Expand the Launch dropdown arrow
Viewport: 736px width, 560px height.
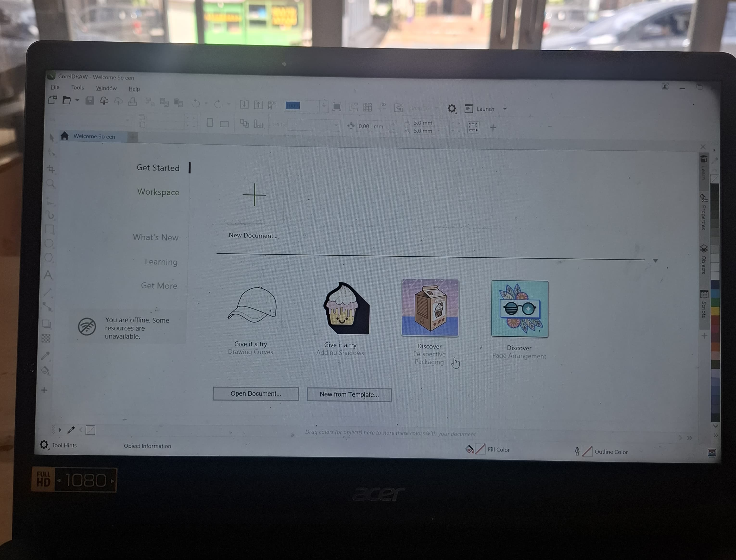(x=505, y=109)
